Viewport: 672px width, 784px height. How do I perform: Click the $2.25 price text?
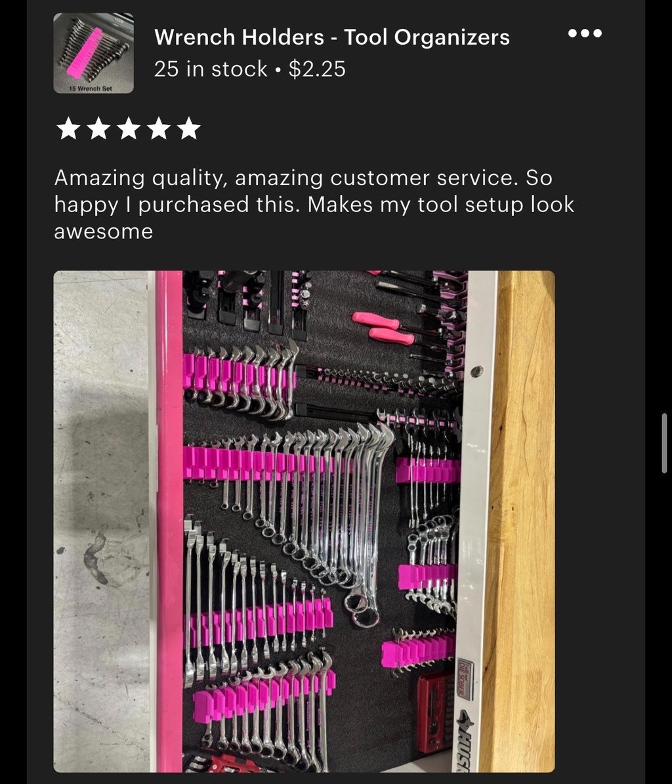point(317,70)
